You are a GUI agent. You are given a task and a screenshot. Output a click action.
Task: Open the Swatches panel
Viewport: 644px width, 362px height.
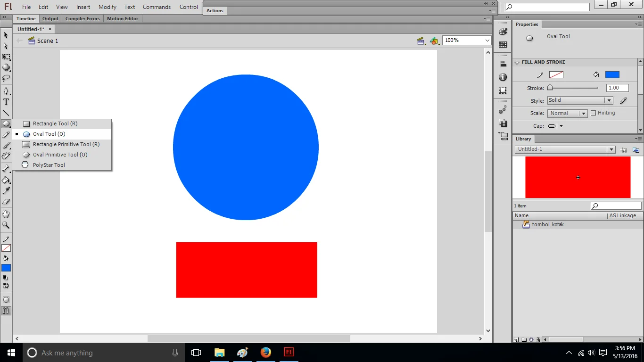click(503, 44)
